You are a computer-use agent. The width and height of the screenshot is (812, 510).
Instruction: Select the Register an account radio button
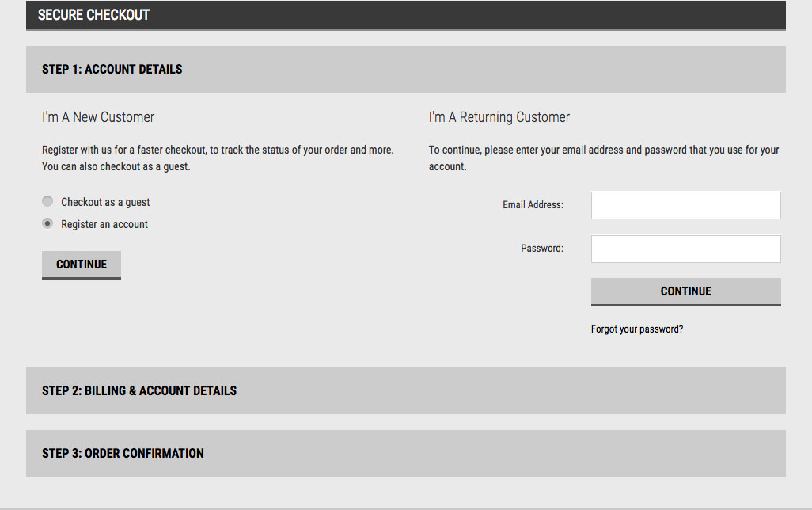(47, 224)
